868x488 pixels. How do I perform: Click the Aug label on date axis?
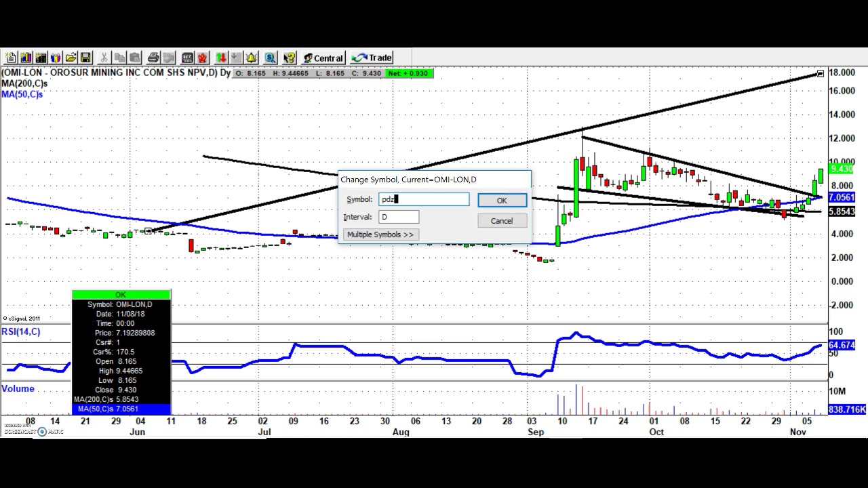[x=401, y=432]
